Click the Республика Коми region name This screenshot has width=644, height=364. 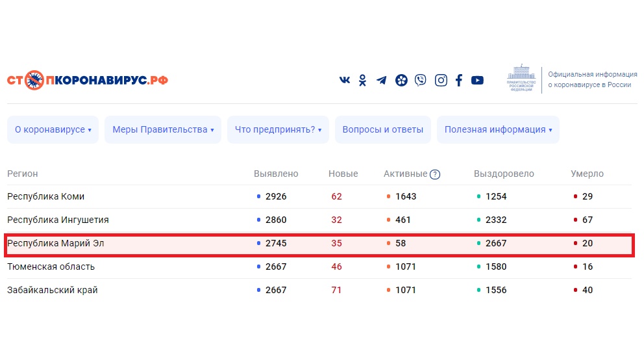[45, 197]
